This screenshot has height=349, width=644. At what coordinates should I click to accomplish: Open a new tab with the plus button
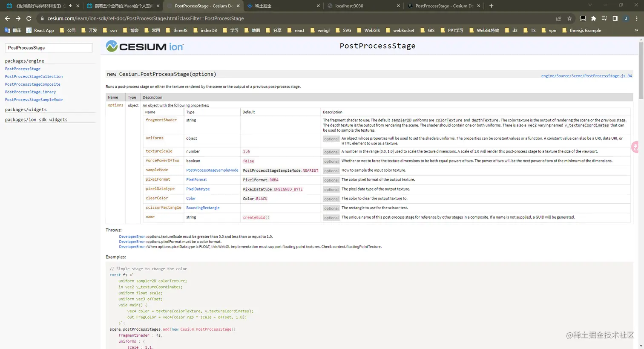tap(491, 6)
